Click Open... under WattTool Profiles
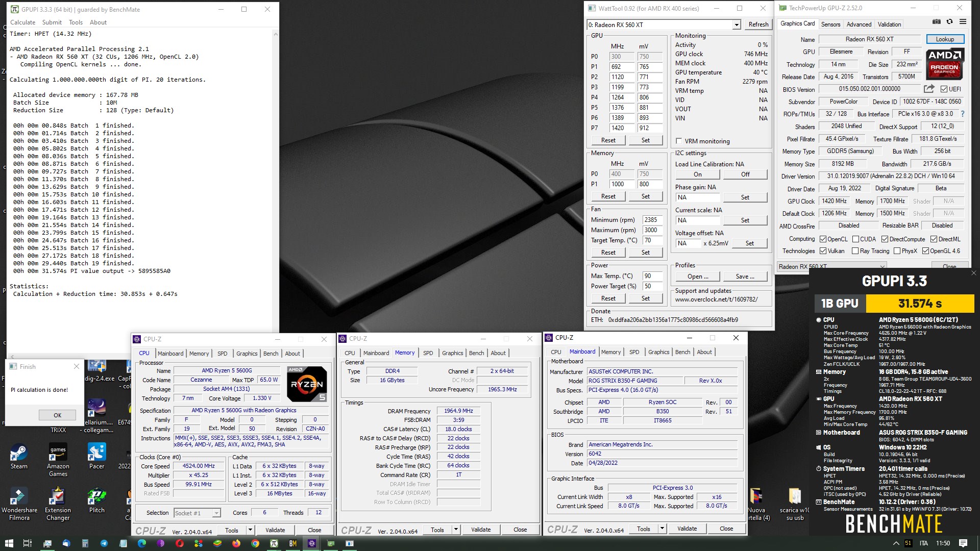980x551 pixels. coord(697,276)
